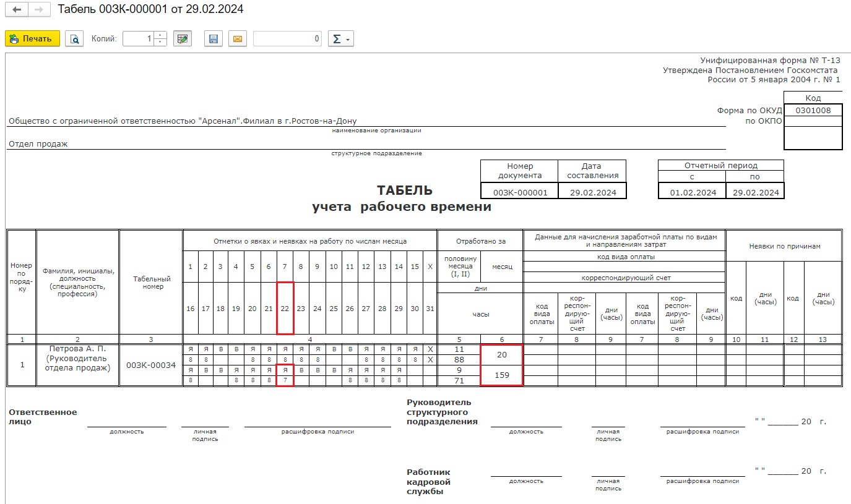The image size is (851, 504).
Task: Send by email with the envelope icon
Action: point(237,38)
